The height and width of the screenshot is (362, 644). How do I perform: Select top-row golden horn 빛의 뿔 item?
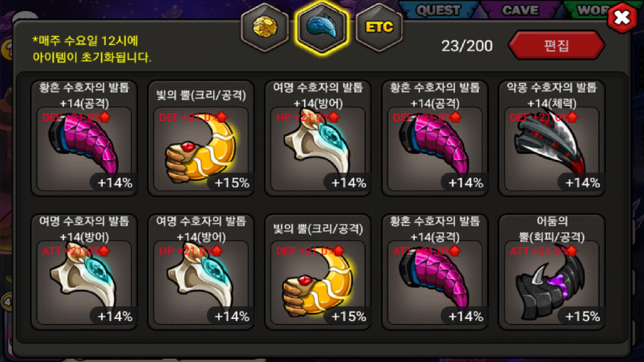click(201, 138)
